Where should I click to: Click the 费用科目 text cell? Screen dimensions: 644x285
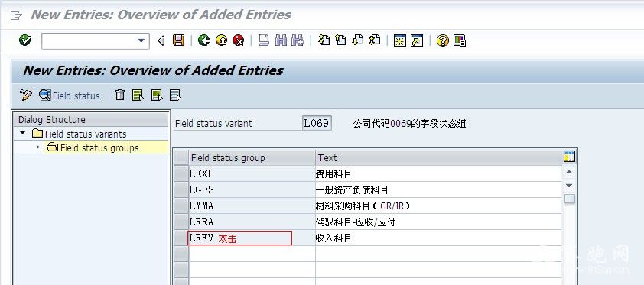click(x=438, y=174)
